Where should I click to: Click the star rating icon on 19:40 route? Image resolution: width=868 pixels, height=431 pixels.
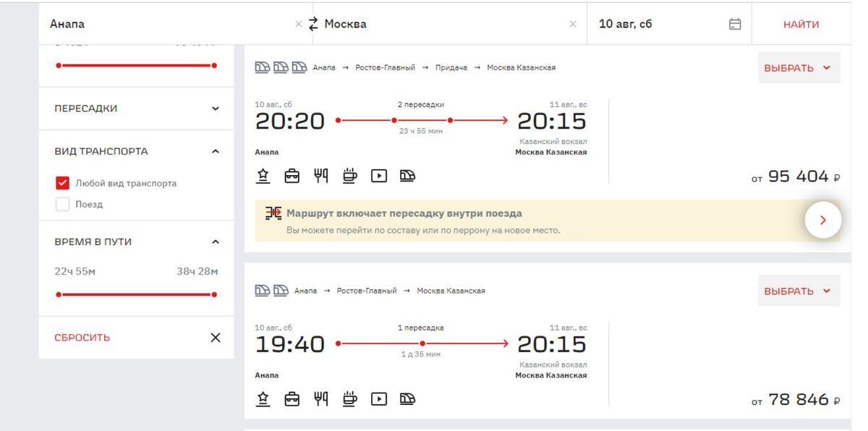click(x=263, y=398)
